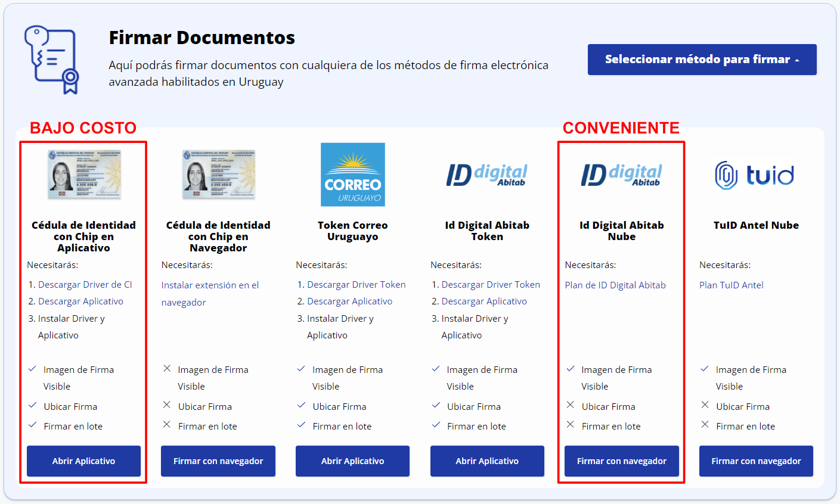
Task: Click the tuid logo
Action: click(756, 175)
